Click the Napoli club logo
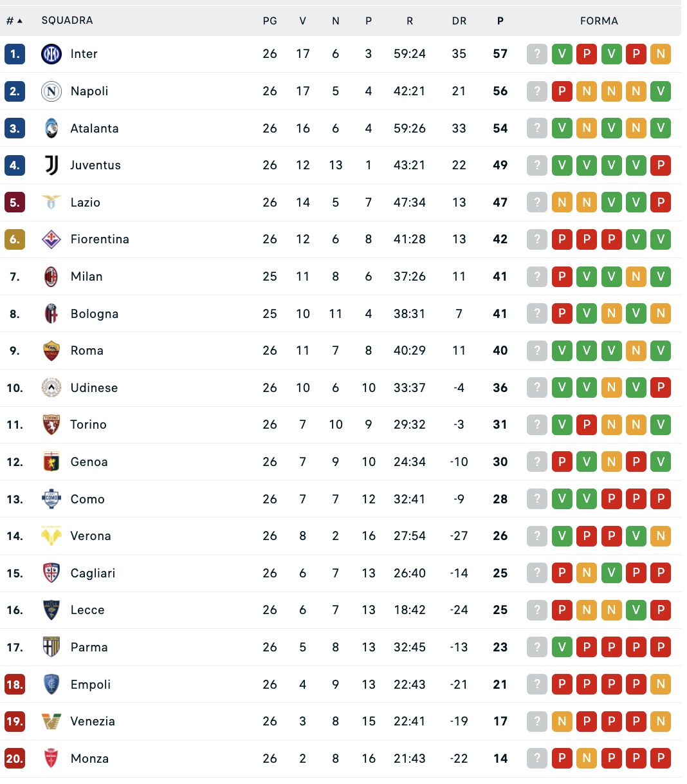 51,91
